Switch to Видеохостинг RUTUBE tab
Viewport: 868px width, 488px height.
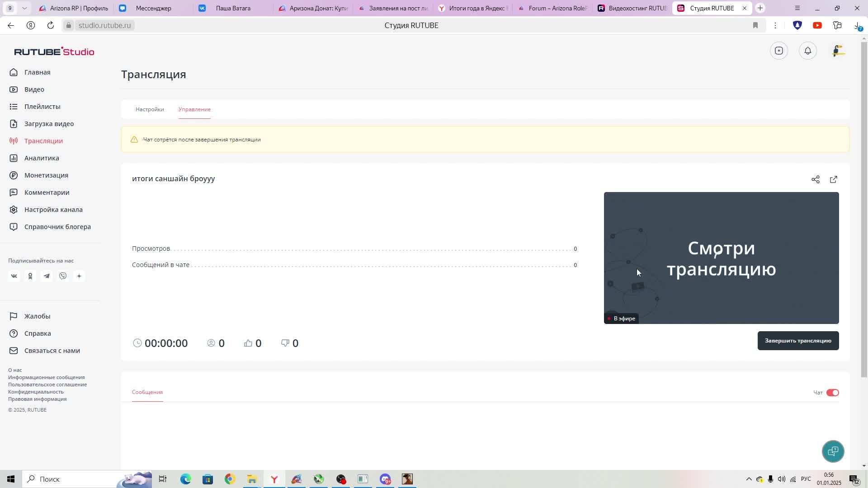(632, 8)
